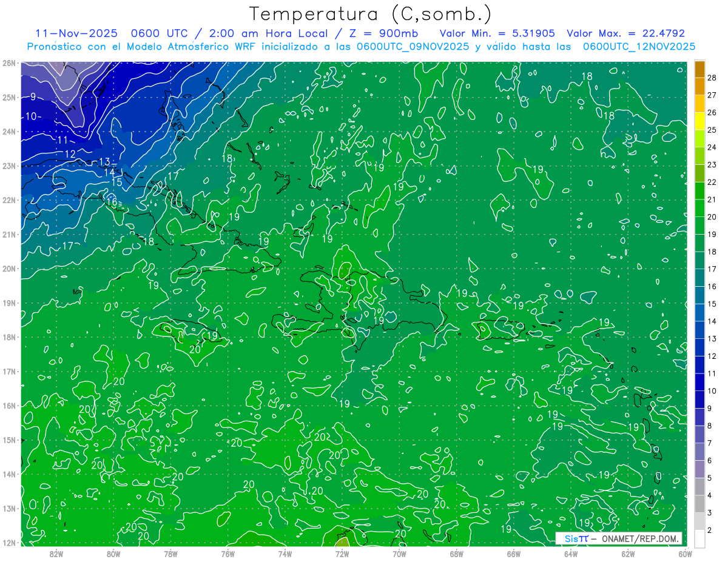Viewport: 728px width, 562px height.
Task: Click longitude axis label '80W'
Action: pyautogui.click(x=113, y=554)
